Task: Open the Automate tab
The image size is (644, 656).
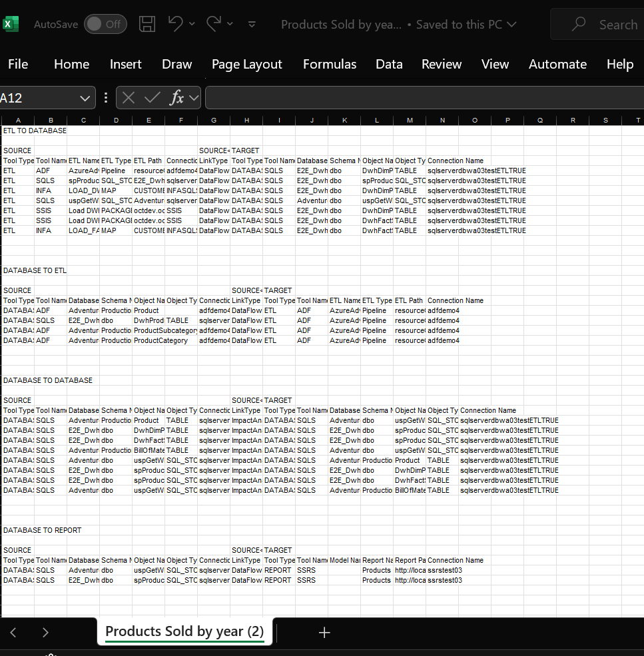Action: tap(557, 64)
